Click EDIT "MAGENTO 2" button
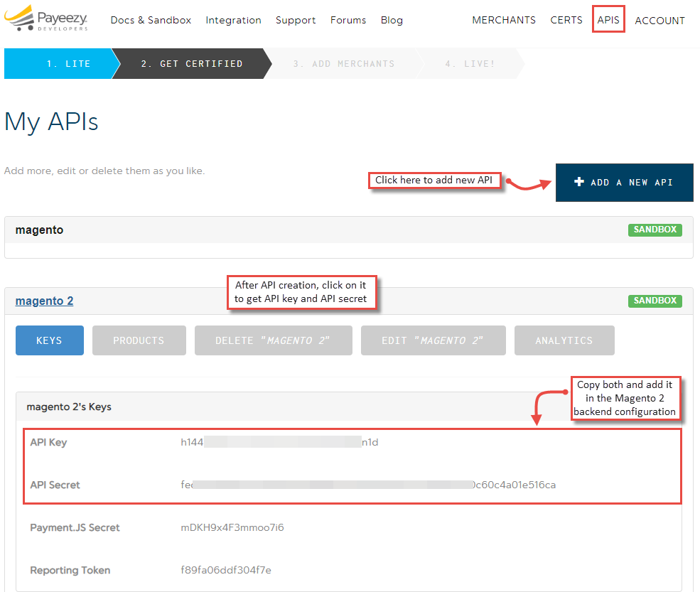This screenshot has width=700, height=592. click(433, 340)
